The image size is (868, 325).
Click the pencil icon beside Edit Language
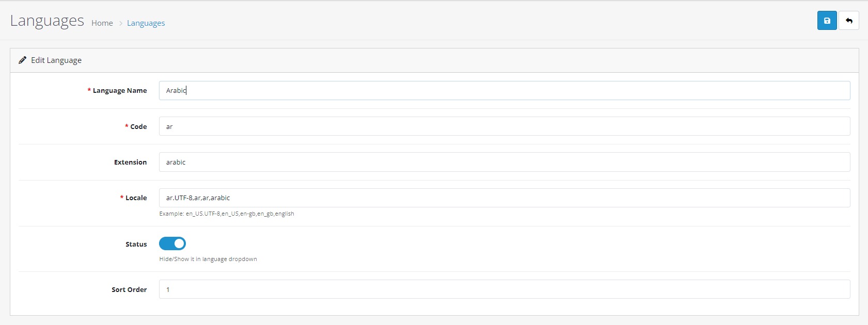[x=23, y=60]
